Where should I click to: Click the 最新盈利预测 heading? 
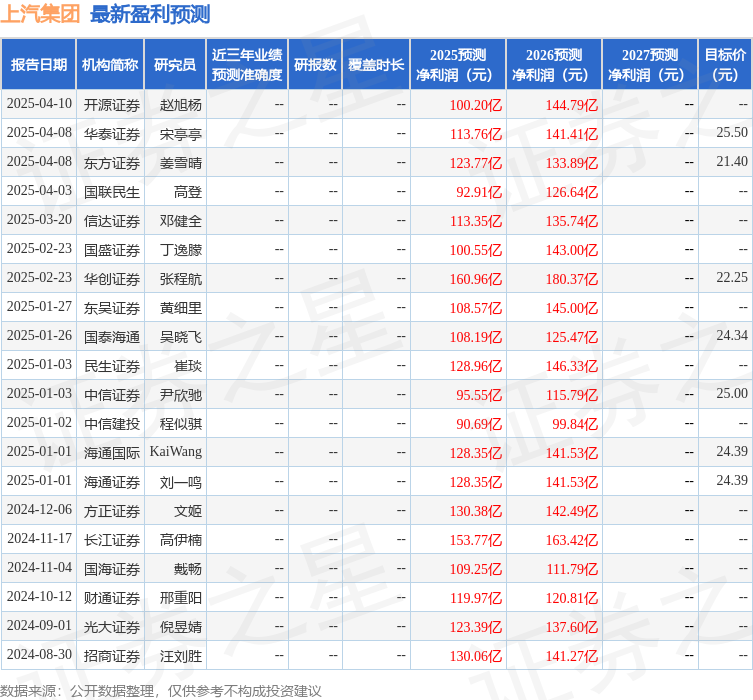(150, 14)
